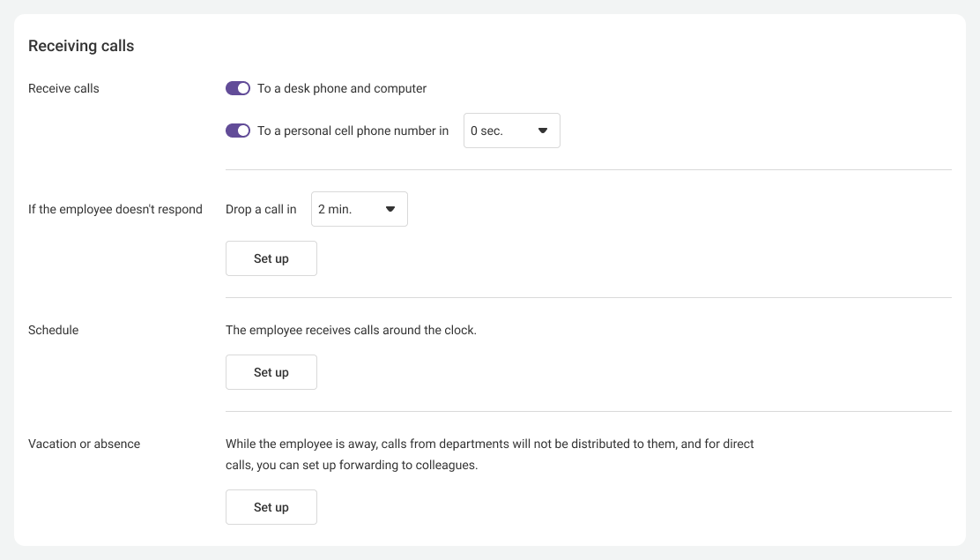980x560 pixels.
Task: Click "To a personal cell phone number in" text
Action: 353,131
